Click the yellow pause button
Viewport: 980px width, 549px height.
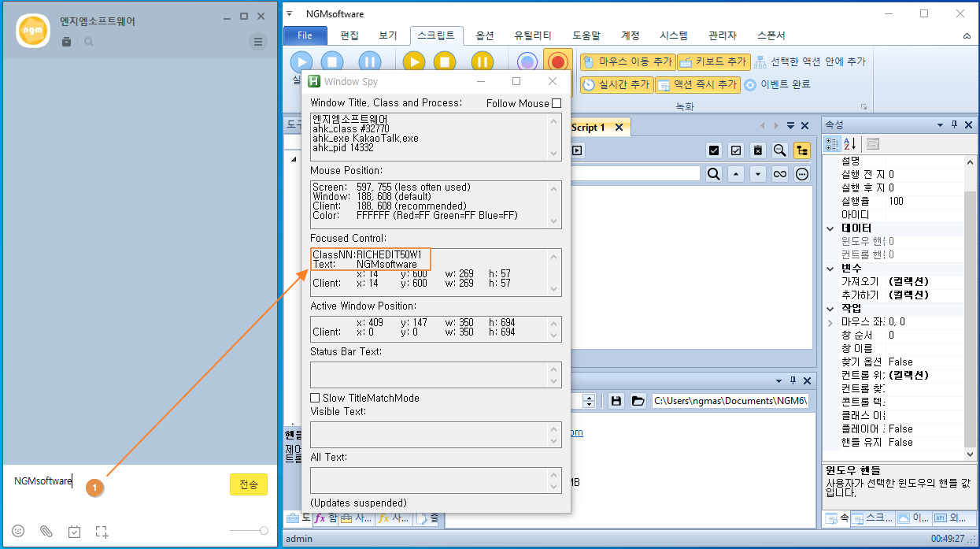pos(483,62)
